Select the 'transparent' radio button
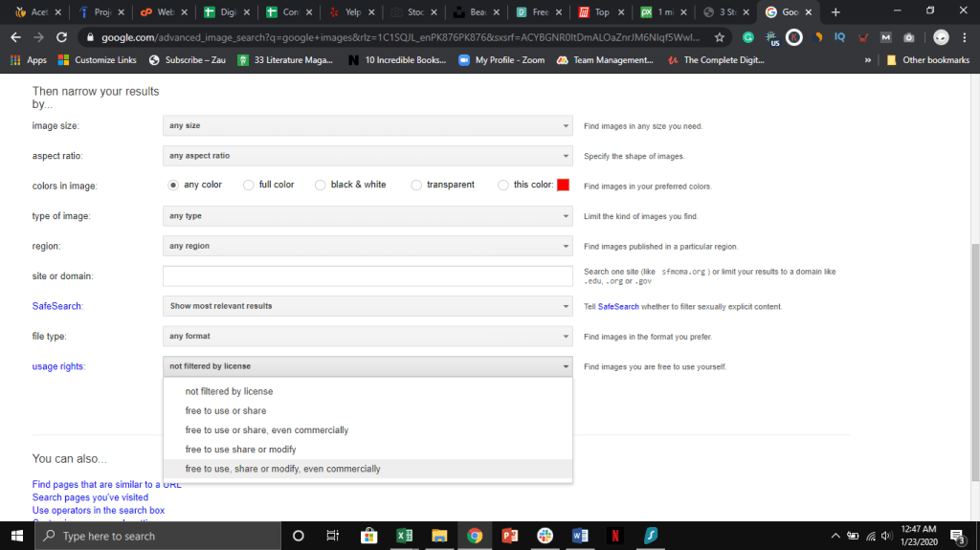This screenshot has height=550, width=980. 416,185
